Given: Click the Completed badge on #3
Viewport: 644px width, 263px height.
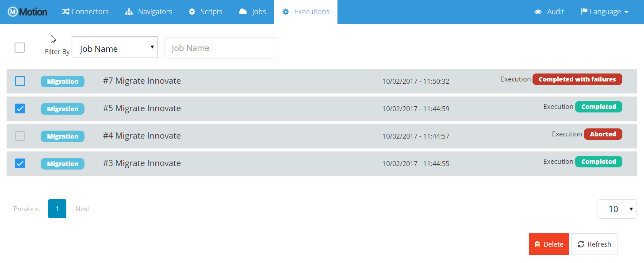Looking at the screenshot, I should click(x=598, y=162).
